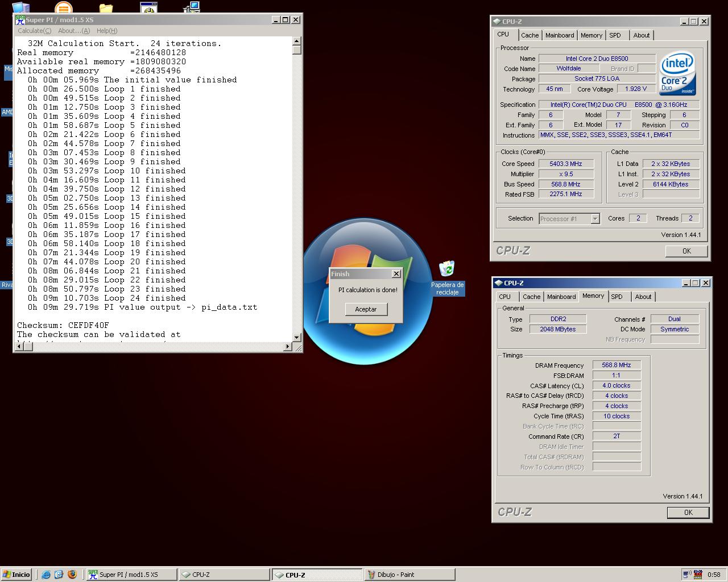Activate Super PI / mod1.5 XS taskbar button
This screenshot has width=728, height=582.
[131, 575]
